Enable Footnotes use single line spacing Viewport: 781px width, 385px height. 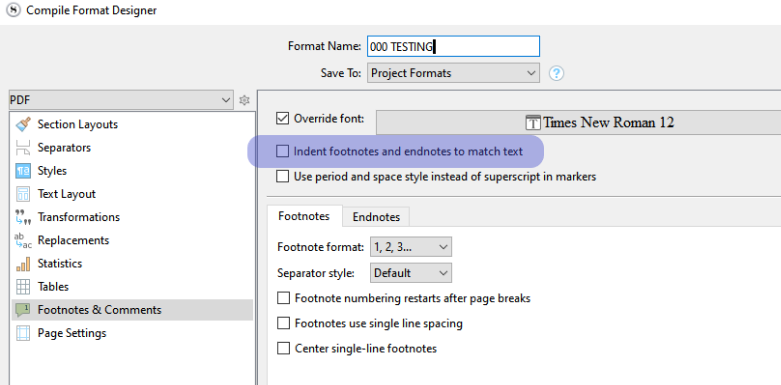[283, 323]
